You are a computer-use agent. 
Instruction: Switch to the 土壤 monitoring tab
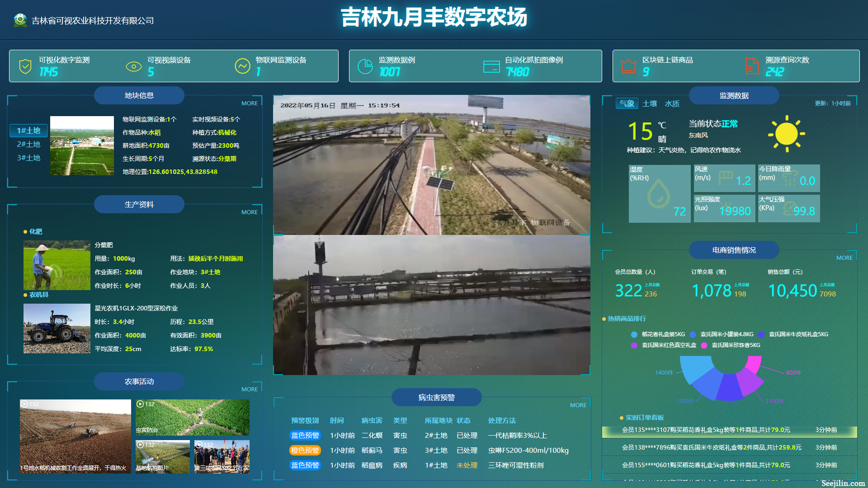click(650, 103)
